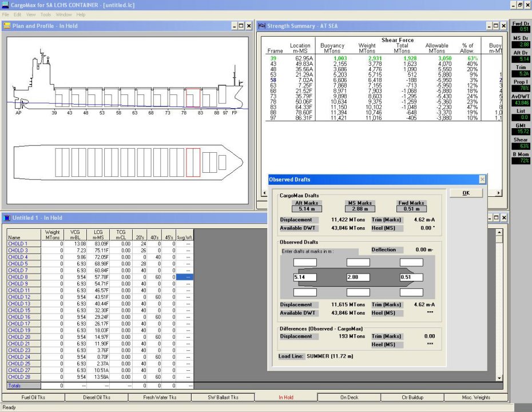Click the Aft Dr indicator value

(521, 59)
